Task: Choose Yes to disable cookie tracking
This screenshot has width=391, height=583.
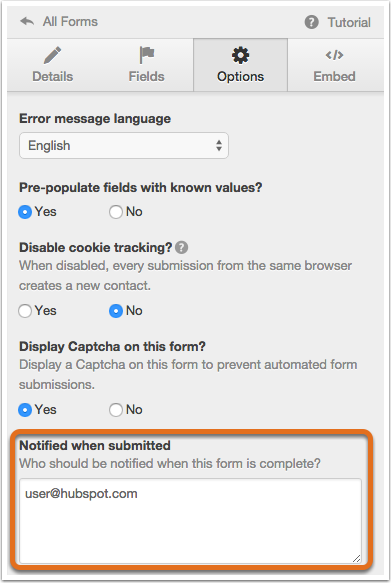Action: pos(25,311)
